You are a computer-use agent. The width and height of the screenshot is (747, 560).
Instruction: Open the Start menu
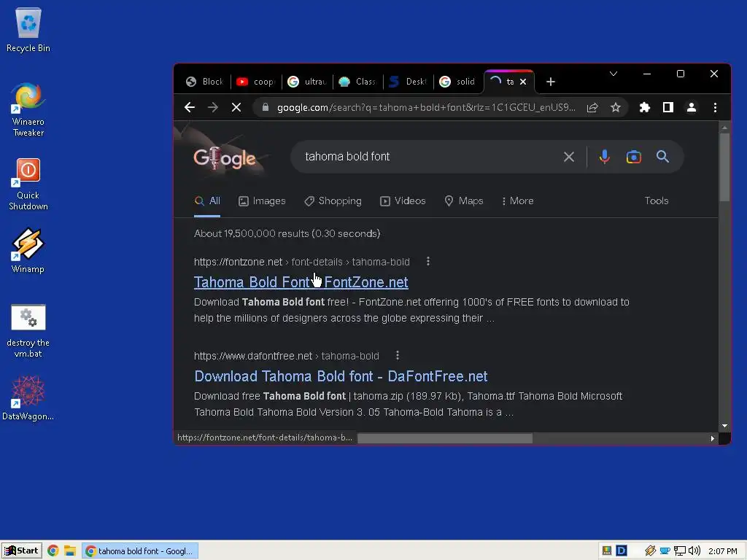(x=21, y=551)
